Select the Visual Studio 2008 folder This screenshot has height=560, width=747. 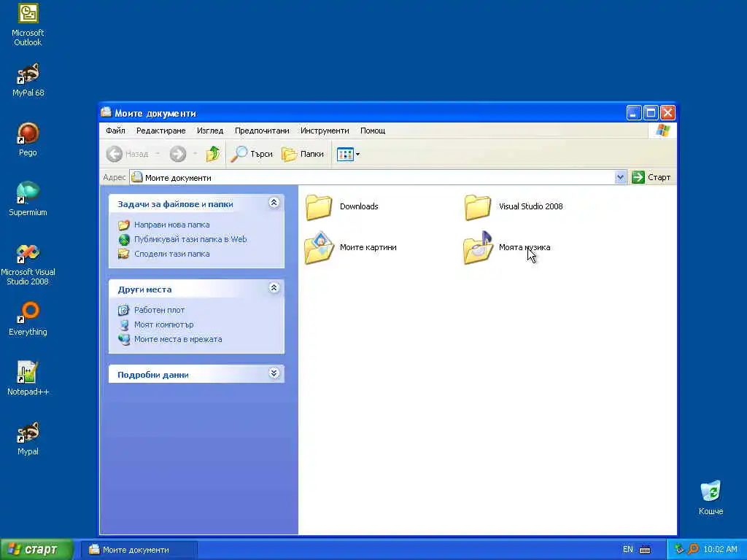(514, 206)
